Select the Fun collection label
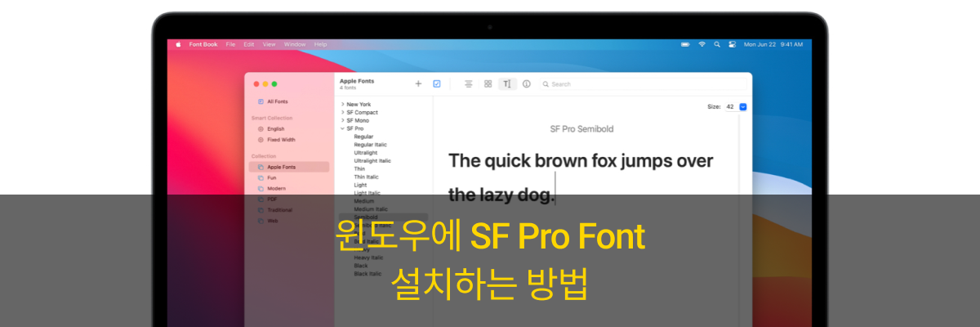Viewport: 980px width, 327px height. click(271, 177)
